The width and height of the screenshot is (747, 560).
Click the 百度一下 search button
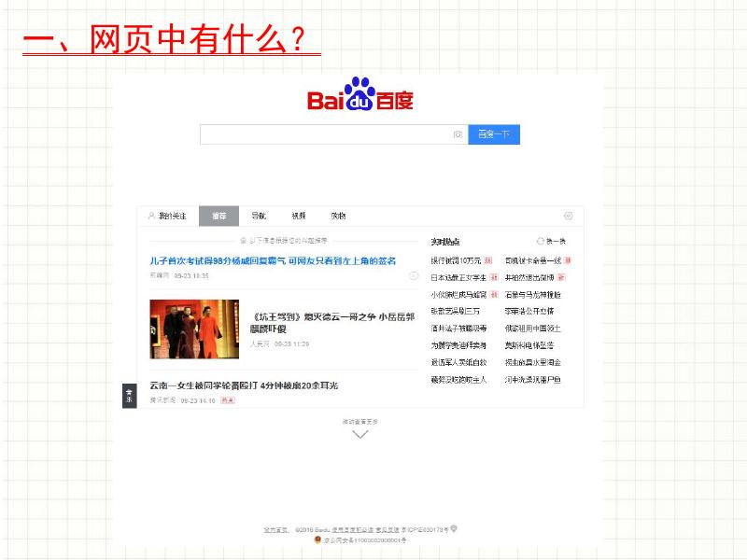[x=495, y=134]
